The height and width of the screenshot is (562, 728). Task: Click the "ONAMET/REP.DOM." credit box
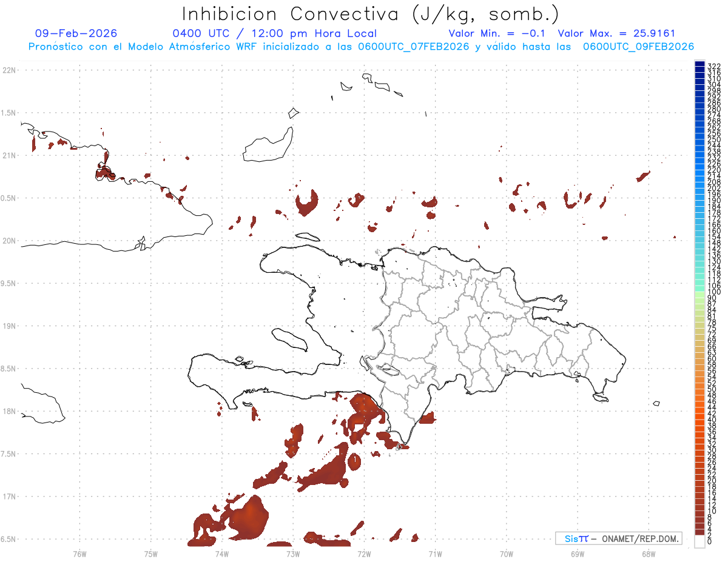pyautogui.click(x=618, y=538)
